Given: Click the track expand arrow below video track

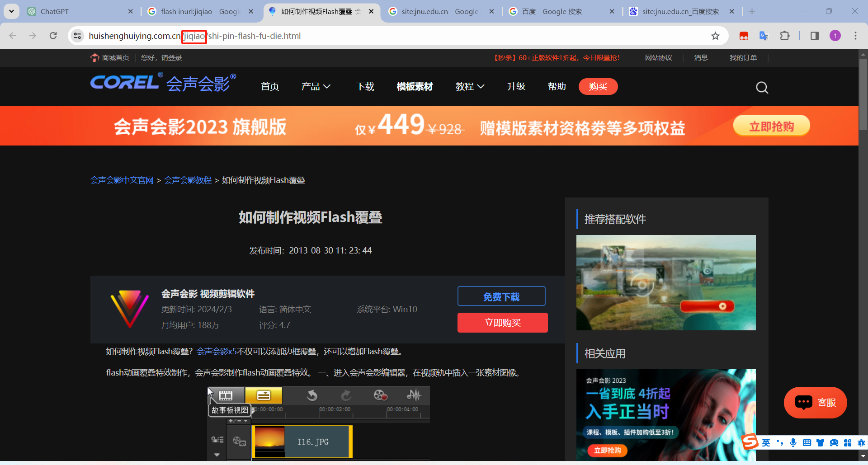Looking at the screenshot, I should pos(217,455).
